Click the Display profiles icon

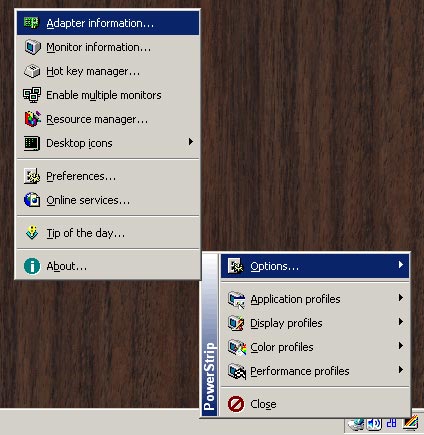[236, 323]
